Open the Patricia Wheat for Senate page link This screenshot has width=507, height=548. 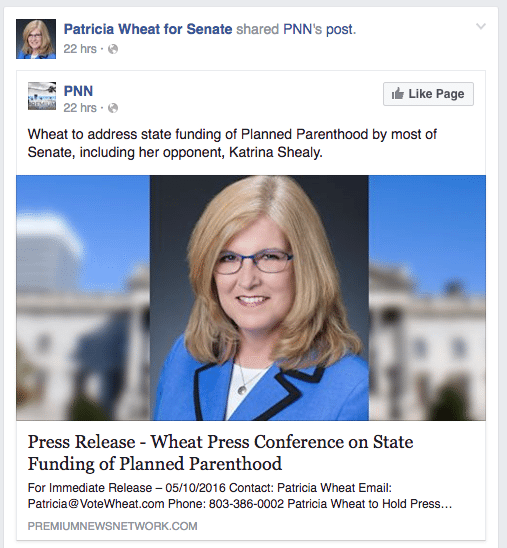coord(148,29)
